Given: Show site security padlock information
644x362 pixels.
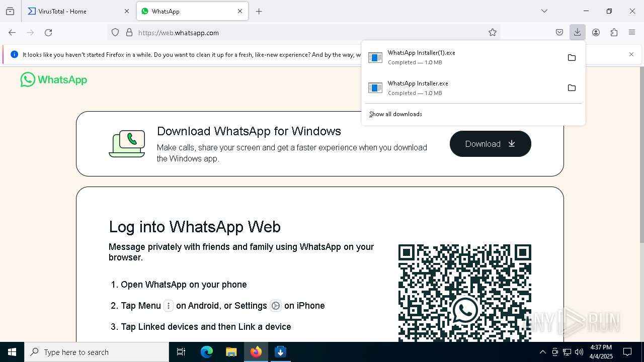Looking at the screenshot, I should [x=129, y=33].
